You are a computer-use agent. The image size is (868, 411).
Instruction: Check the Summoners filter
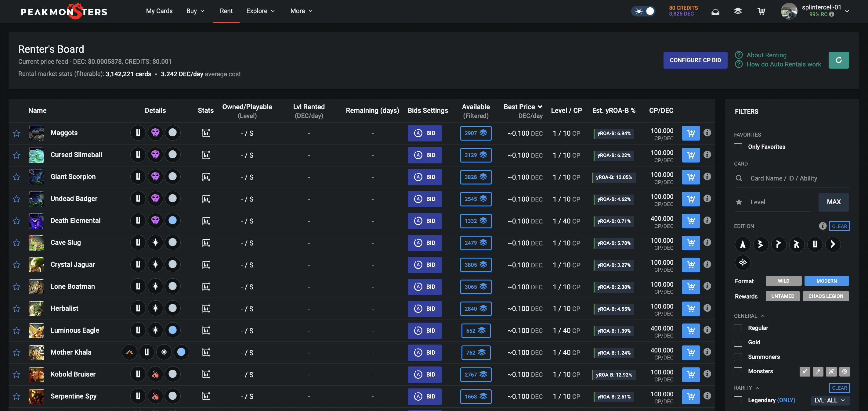point(738,357)
